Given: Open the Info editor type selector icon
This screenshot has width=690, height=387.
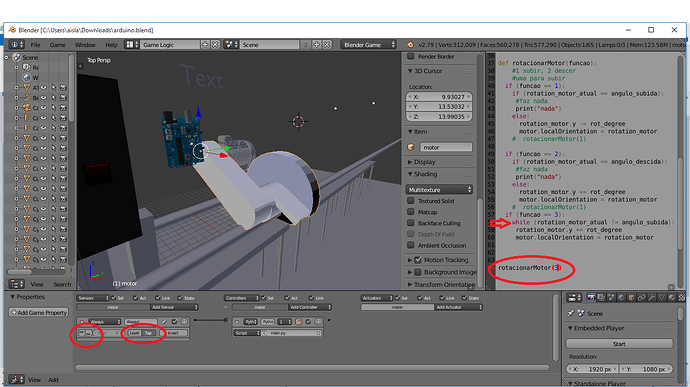Looking at the screenshot, I should 17,44.
